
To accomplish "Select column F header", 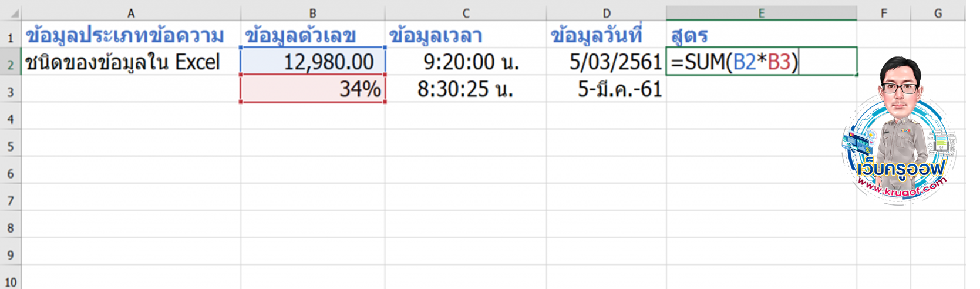I will (883, 14).
